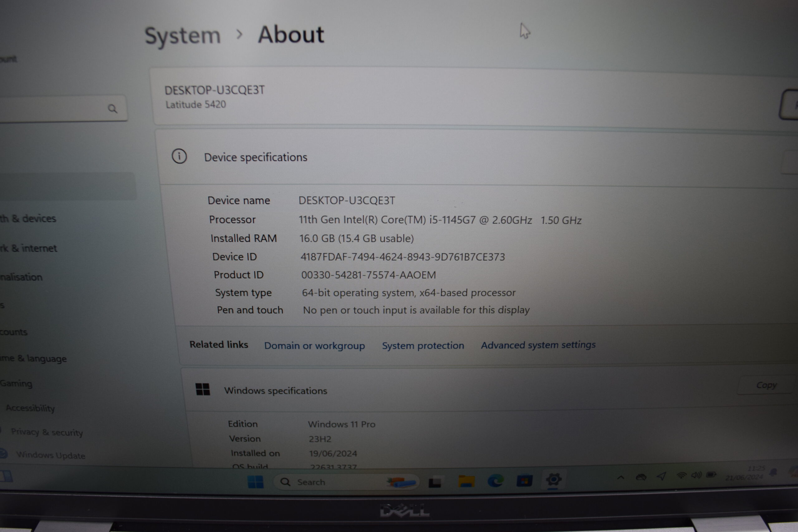Click the System type value 64-bit text
The image size is (798, 532).
(x=409, y=293)
